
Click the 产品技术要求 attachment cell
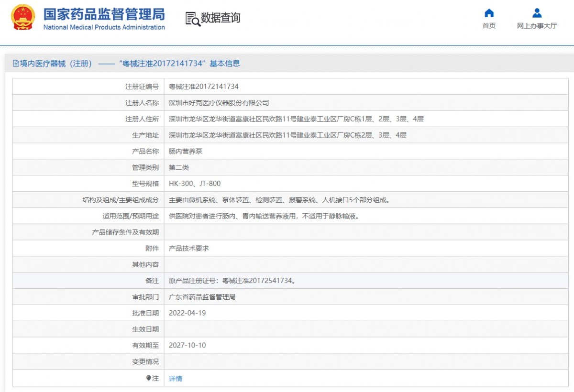coord(189,249)
